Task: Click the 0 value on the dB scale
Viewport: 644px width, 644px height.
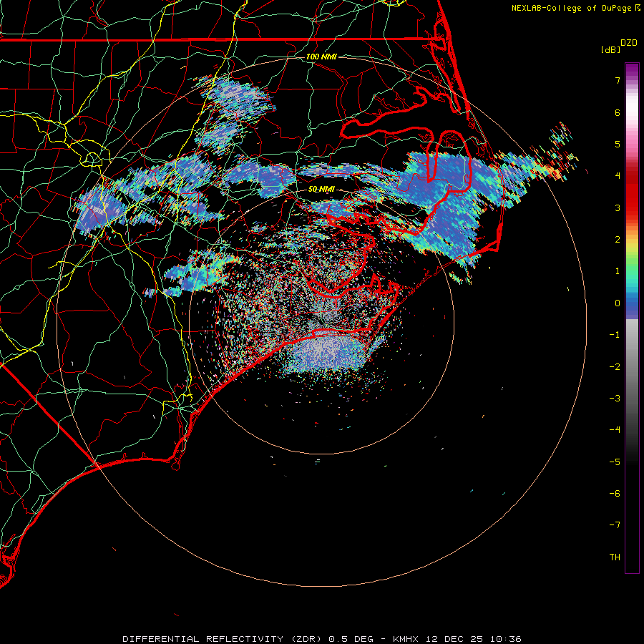Action: pyautogui.click(x=618, y=303)
